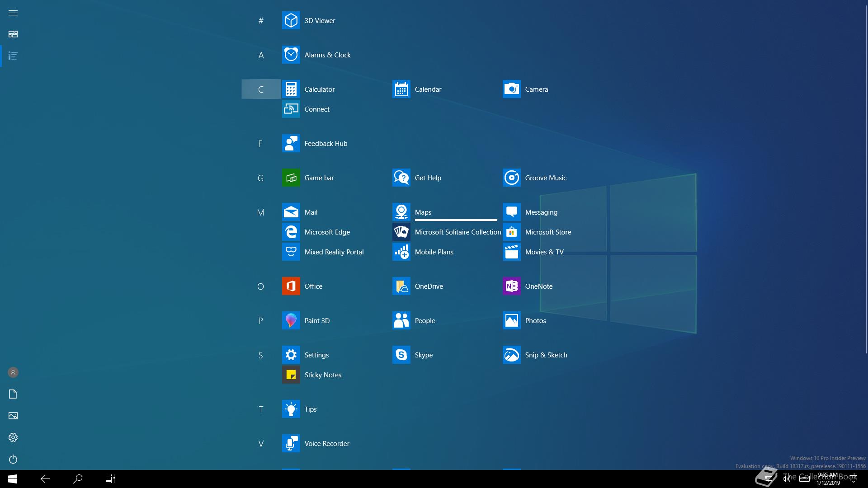The width and height of the screenshot is (868, 488).
Task: Open the Movies & TV icon
Action: [x=511, y=252]
